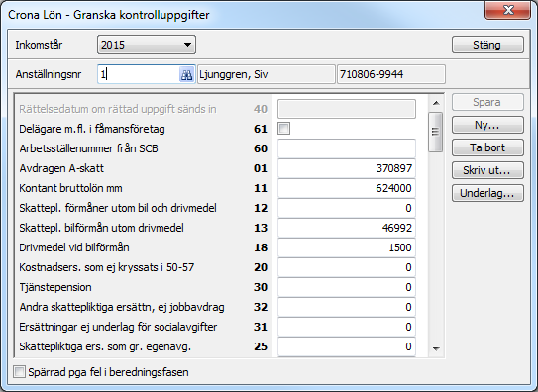Click the Arbetsställenummer från SCB field

[347, 148]
